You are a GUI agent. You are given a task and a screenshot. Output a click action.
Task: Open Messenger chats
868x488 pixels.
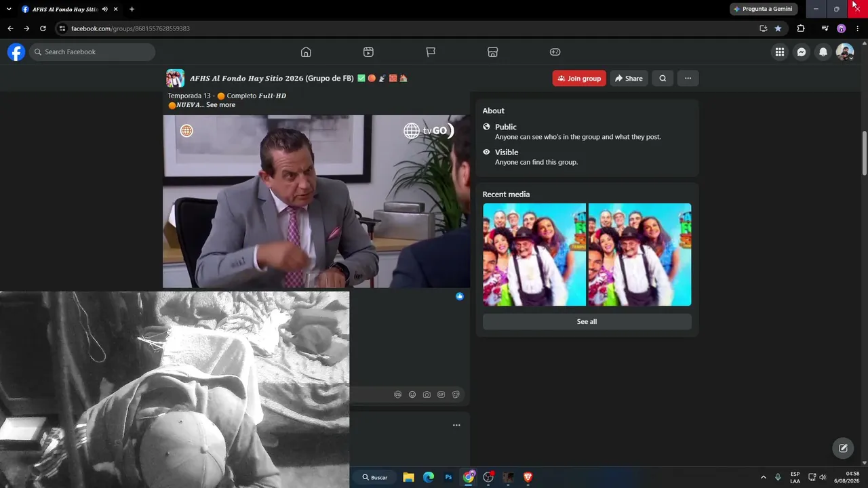[x=802, y=52]
